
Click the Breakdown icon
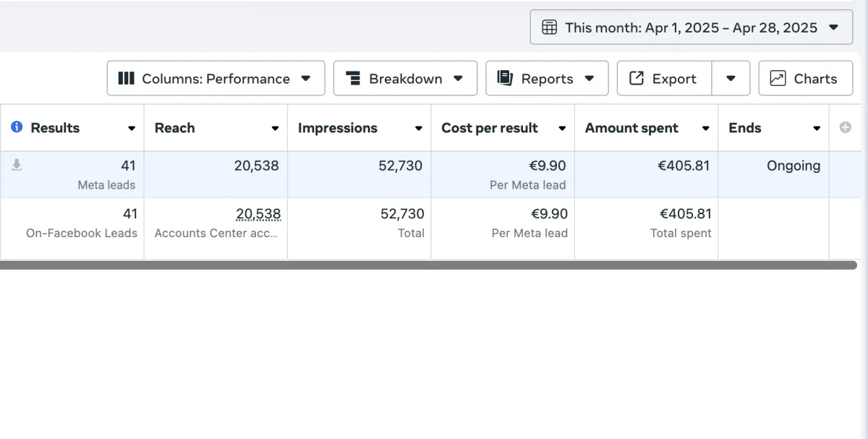click(353, 78)
